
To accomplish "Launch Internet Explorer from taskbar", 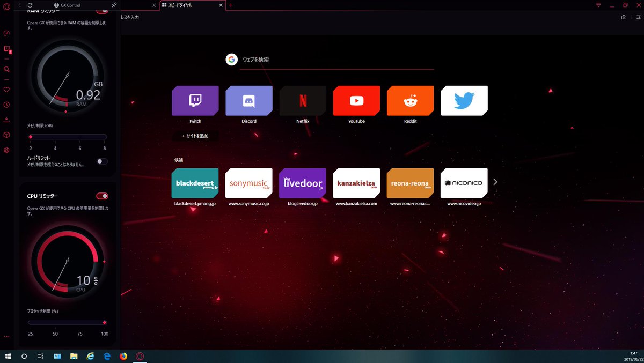I will pyautogui.click(x=91, y=356).
